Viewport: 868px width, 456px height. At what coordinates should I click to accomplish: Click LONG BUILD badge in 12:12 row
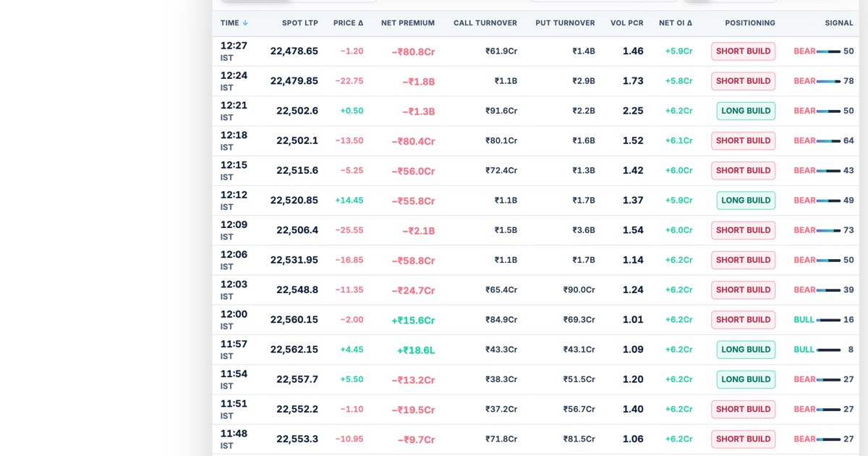tap(746, 200)
